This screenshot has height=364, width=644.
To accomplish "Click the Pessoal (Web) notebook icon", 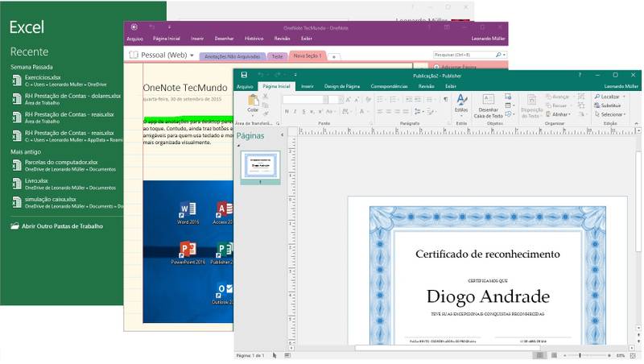I will [134, 55].
